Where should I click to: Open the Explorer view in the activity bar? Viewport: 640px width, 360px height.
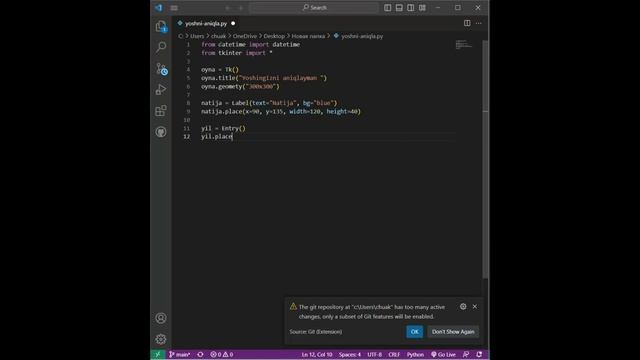161,27
